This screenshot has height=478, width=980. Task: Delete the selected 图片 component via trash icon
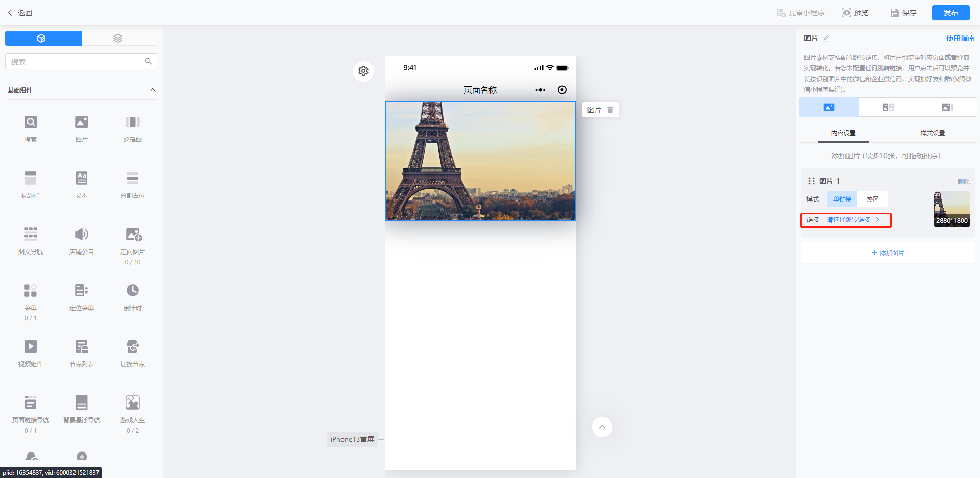click(610, 110)
